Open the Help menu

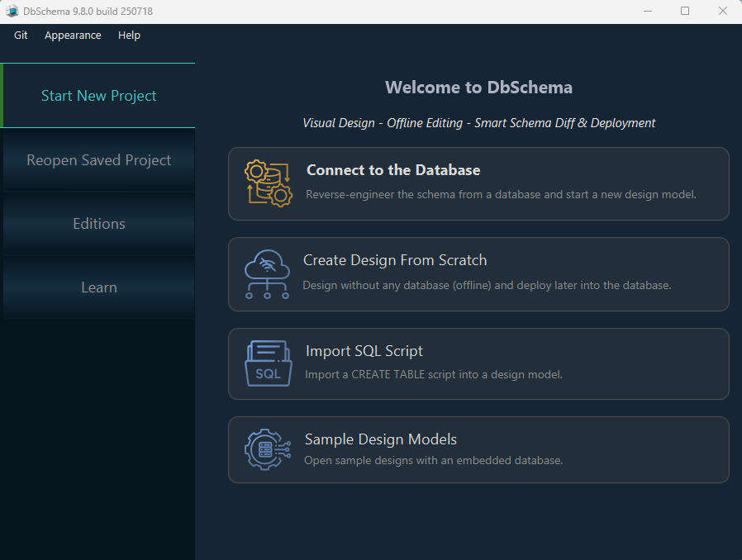point(129,35)
